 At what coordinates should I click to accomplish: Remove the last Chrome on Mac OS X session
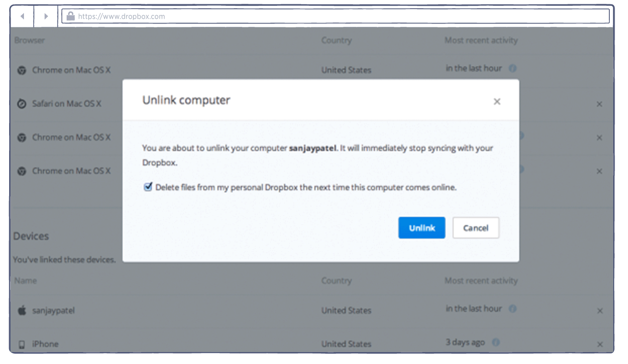click(x=599, y=171)
